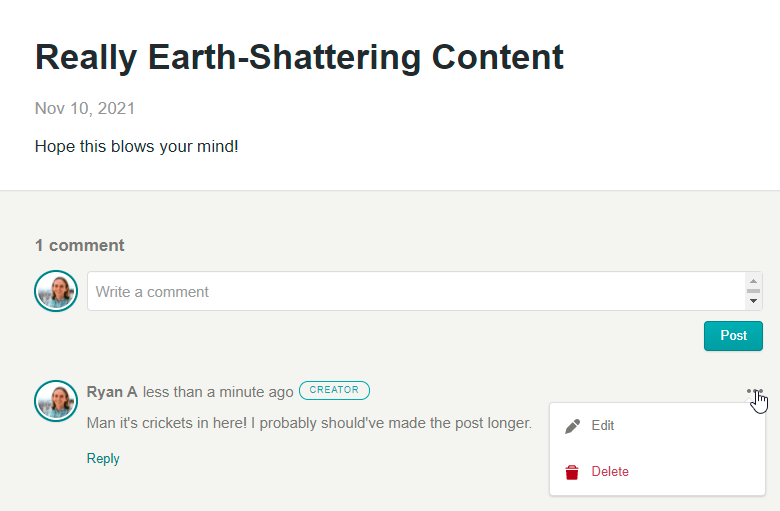Click the Reply link under the comment
The image size is (780, 511).
click(x=103, y=458)
